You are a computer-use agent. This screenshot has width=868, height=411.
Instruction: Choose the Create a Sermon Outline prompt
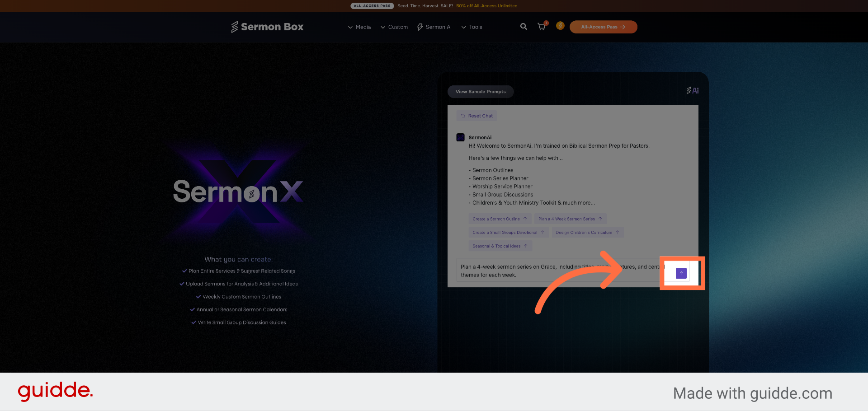click(500, 219)
